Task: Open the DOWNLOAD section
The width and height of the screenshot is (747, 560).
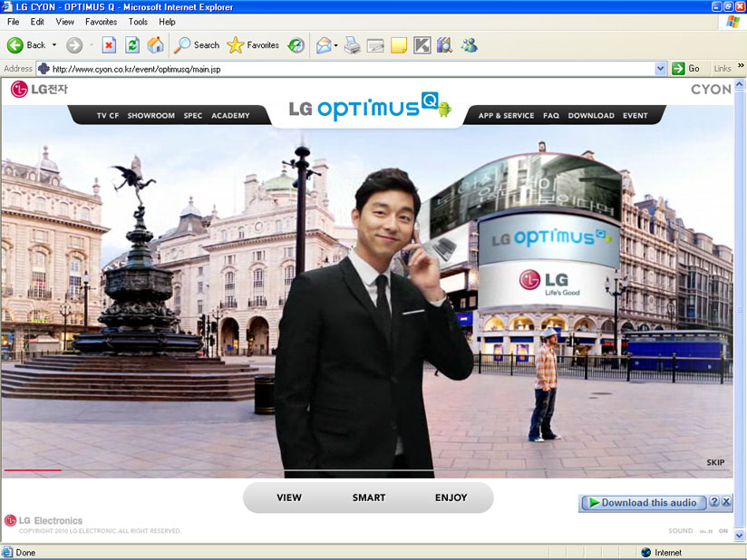Action: [x=591, y=116]
